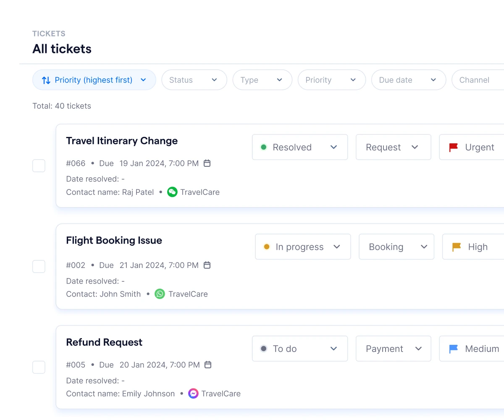This screenshot has width=504, height=420.
Task: Click the contact John Smith
Action: 120,294
